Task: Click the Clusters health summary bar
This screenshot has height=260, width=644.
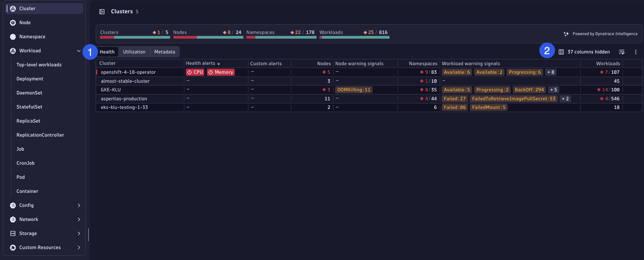Action: 135,37
